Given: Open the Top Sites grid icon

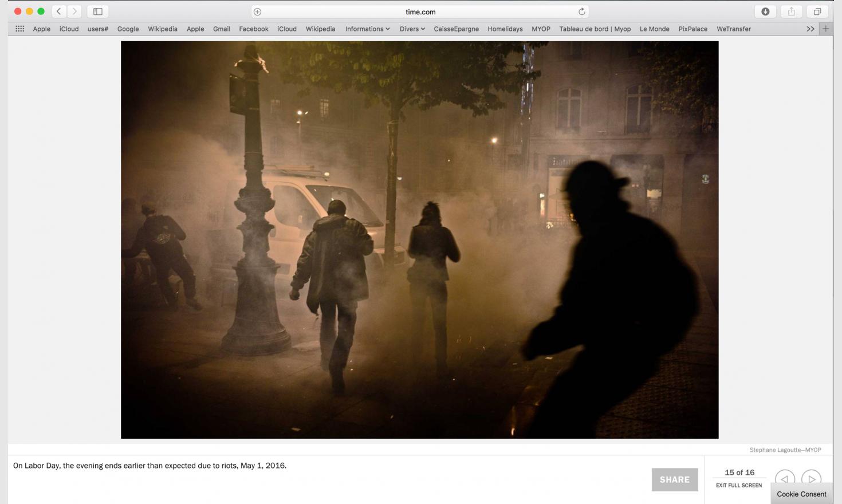Looking at the screenshot, I should click(19, 29).
